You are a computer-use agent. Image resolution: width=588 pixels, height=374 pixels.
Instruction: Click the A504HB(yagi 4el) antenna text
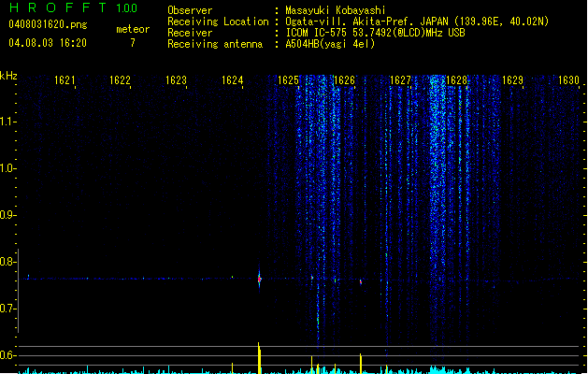pyautogui.click(x=330, y=44)
